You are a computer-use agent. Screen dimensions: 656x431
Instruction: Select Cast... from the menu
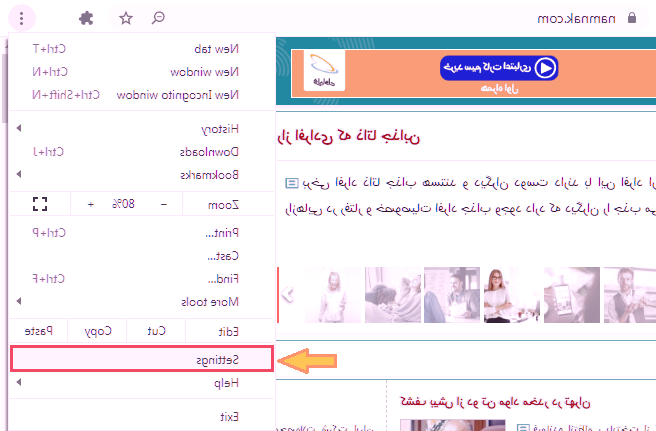[x=141, y=256]
